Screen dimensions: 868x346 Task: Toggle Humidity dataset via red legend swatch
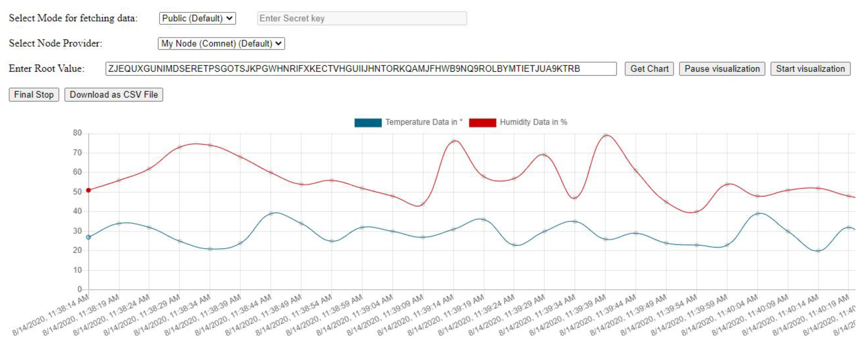[x=482, y=122]
